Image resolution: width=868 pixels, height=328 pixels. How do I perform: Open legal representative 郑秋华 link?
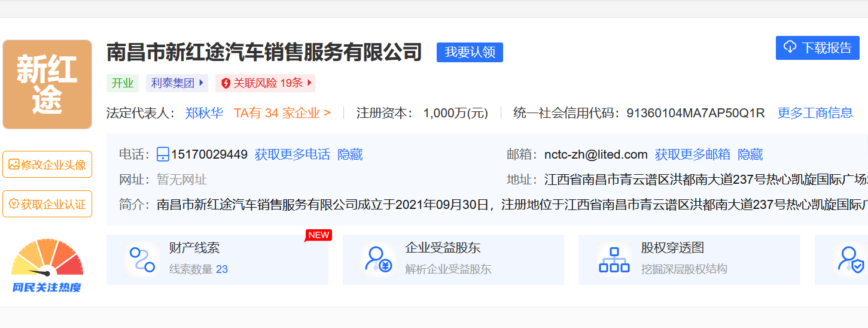pyautogui.click(x=204, y=113)
